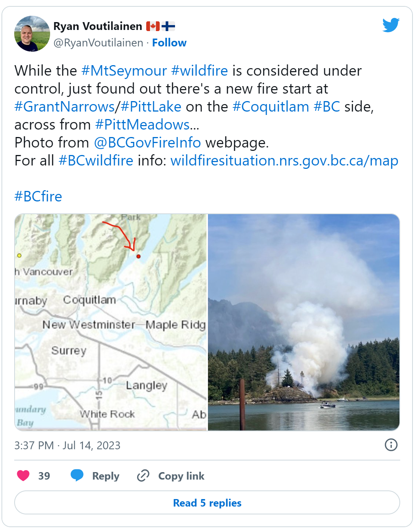The image size is (414, 532).
Task: Open the #Coquitlam hashtag
Action: point(271,107)
